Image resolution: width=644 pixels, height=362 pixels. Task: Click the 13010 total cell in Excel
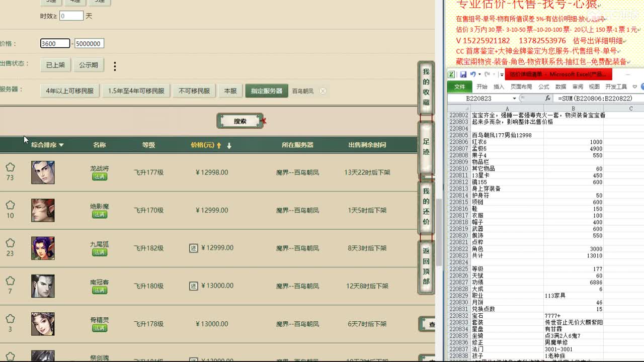click(574, 255)
